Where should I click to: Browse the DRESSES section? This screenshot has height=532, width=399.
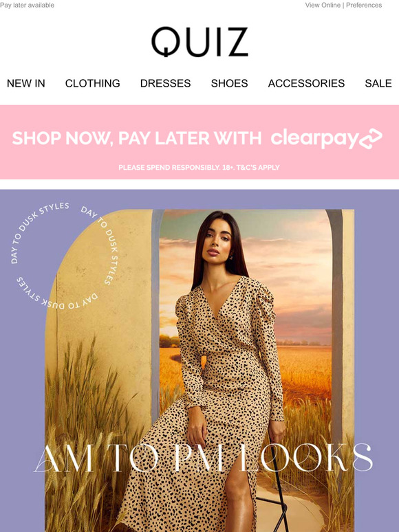pos(165,83)
